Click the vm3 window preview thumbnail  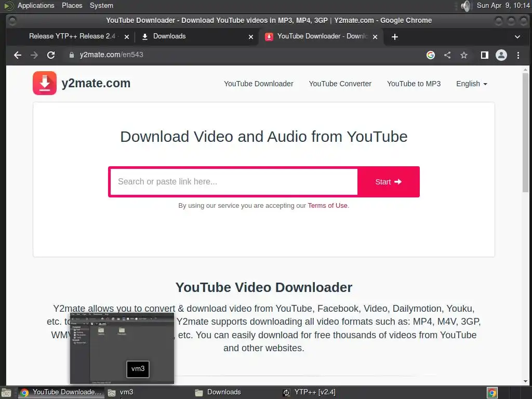(x=122, y=349)
